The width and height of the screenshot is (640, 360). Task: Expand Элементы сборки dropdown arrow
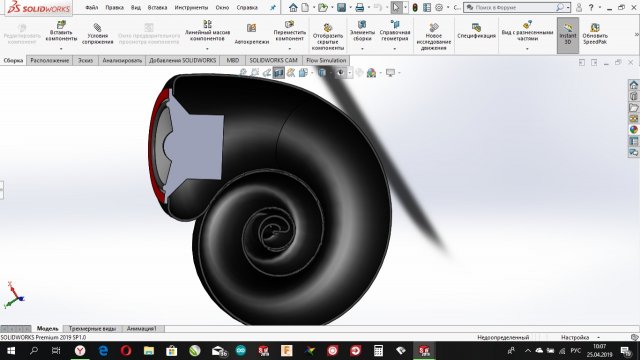click(x=362, y=49)
